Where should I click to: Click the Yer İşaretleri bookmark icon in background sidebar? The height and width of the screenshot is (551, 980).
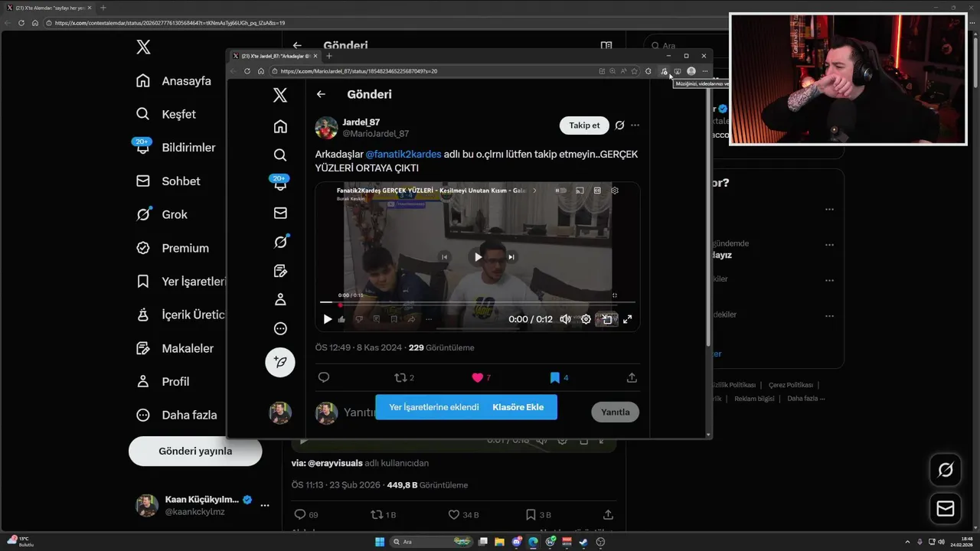coord(143,282)
